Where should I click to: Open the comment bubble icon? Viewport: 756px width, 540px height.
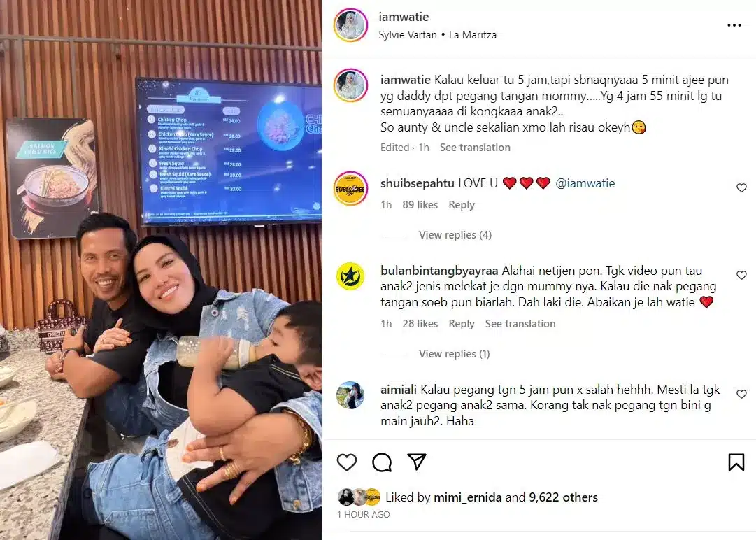pyautogui.click(x=382, y=462)
